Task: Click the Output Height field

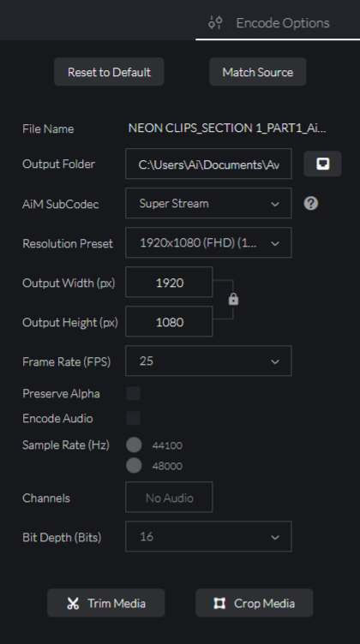Action: click(169, 322)
